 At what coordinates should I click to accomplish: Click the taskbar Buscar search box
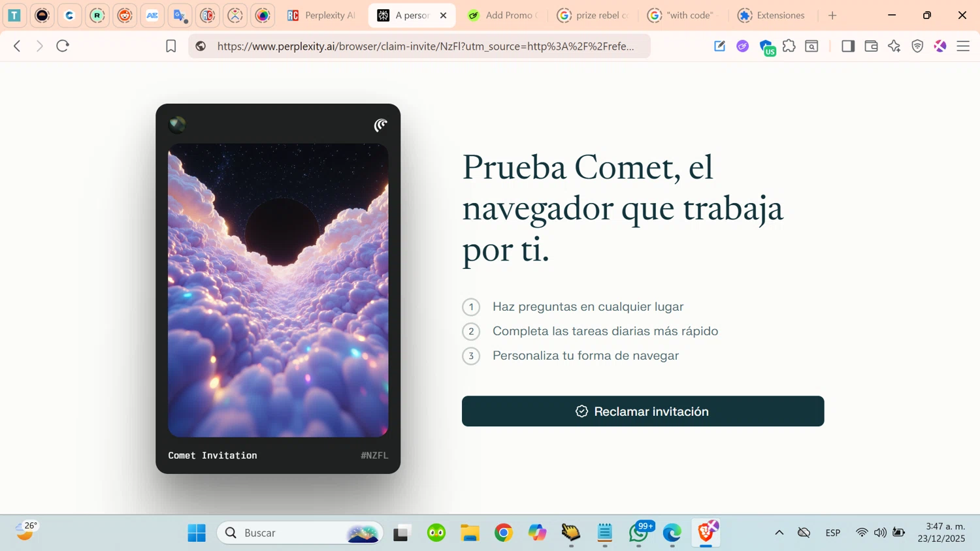pos(300,533)
